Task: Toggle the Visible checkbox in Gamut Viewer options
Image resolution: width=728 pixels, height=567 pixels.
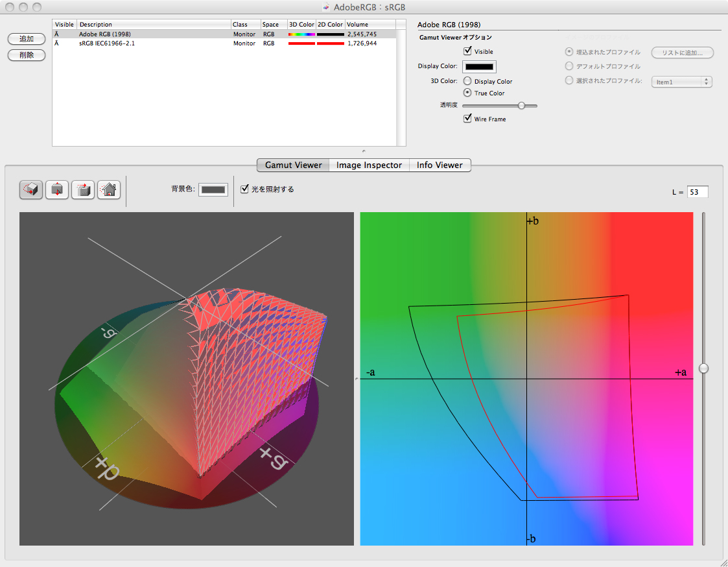Action: pyautogui.click(x=467, y=51)
